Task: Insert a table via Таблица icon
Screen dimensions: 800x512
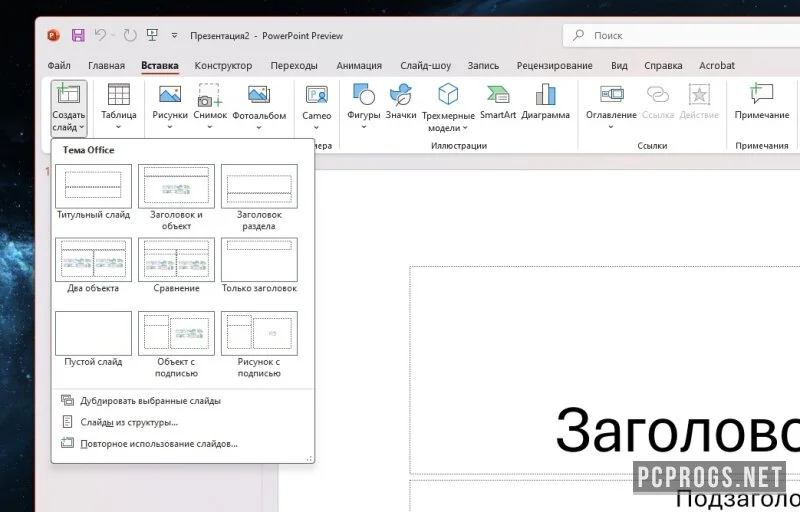Action: click(118, 94)
